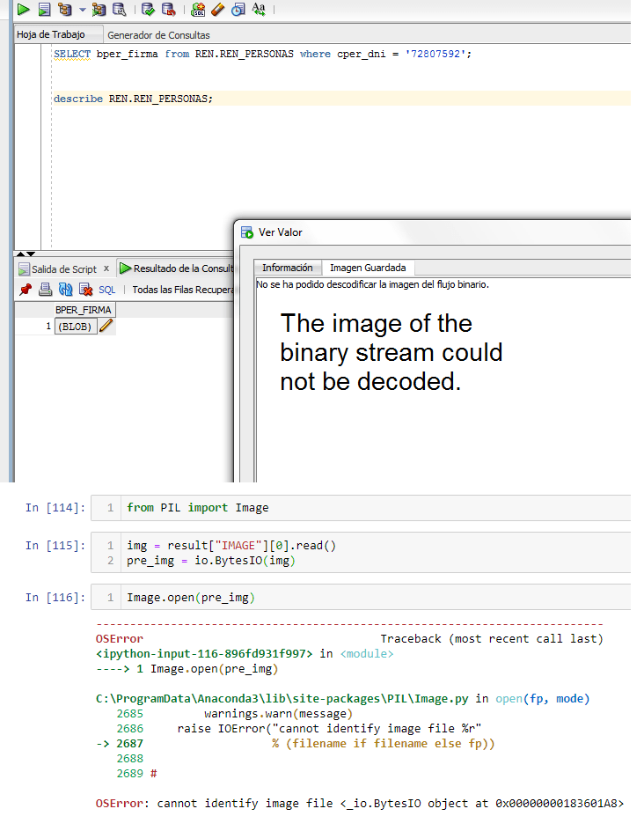Click the PIL\Image.py file path in traceback
The height and width of the screenshot is (831, 644).
(x=282, y=699)
